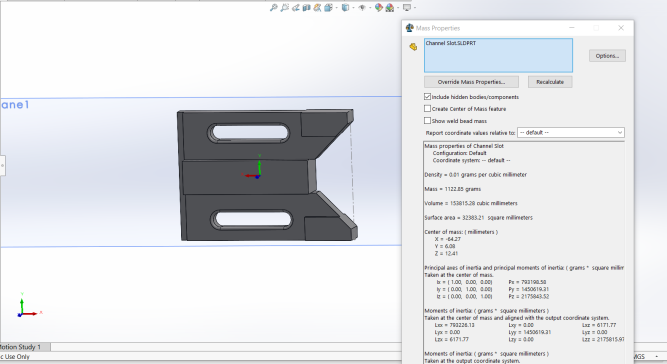Screen dimensions: 667x364
Task: Click the Dynamic Annotation Views icon
Action: pyautogui.click(x=317, y=8)
